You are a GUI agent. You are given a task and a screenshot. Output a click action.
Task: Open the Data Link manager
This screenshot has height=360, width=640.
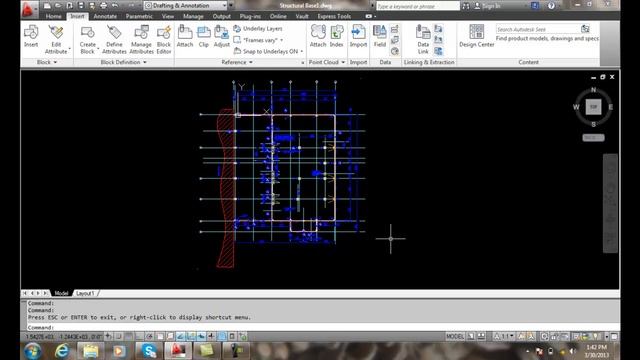tap(423, 39)
